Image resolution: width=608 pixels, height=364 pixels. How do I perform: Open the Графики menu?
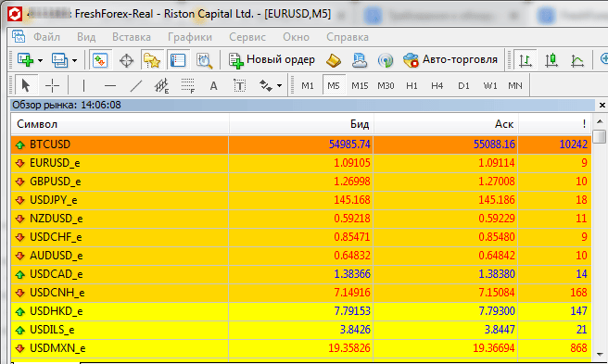190,37
